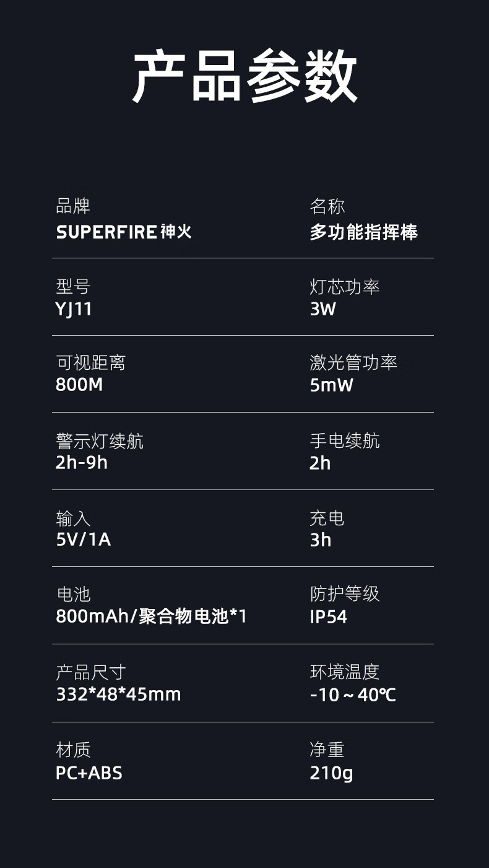This screenshot has width=489, height=868.
Task: Click the 800M visible distance value
Action: (x=79, y=385)
